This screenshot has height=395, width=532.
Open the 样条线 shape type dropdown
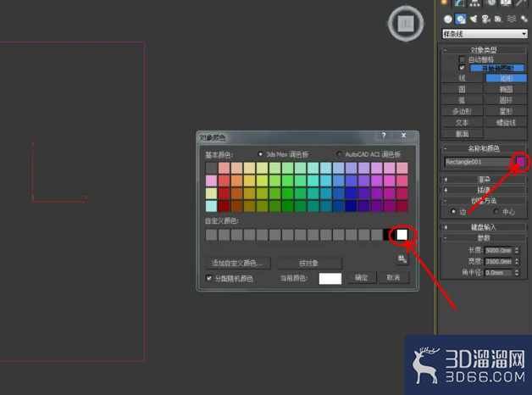(485, 34)
